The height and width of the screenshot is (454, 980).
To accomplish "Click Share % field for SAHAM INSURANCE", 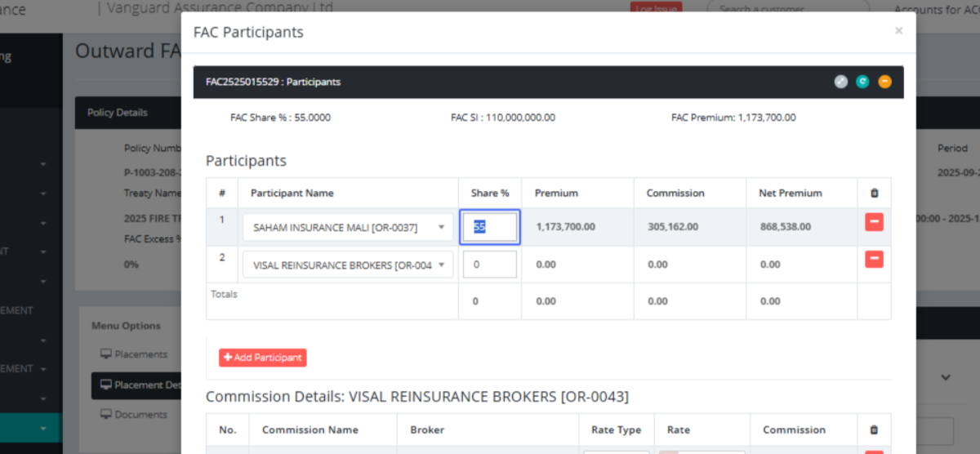I will coord(490,228).
